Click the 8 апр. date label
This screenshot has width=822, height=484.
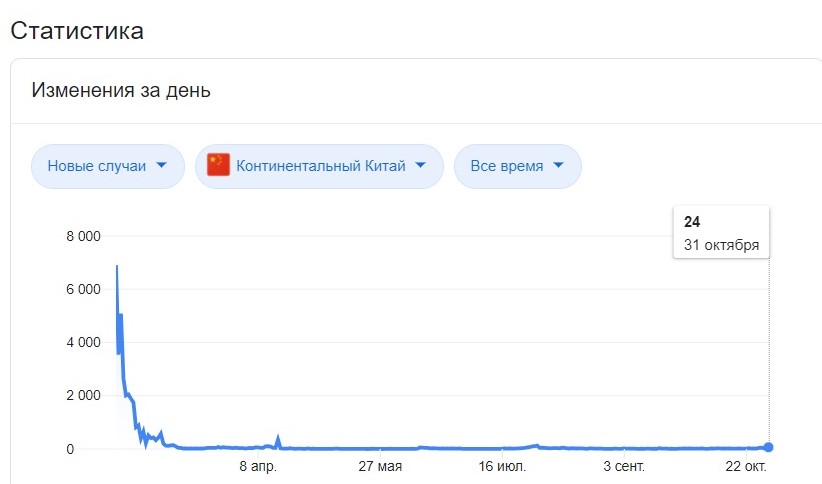pyautogui.click(x=258, y=466)
